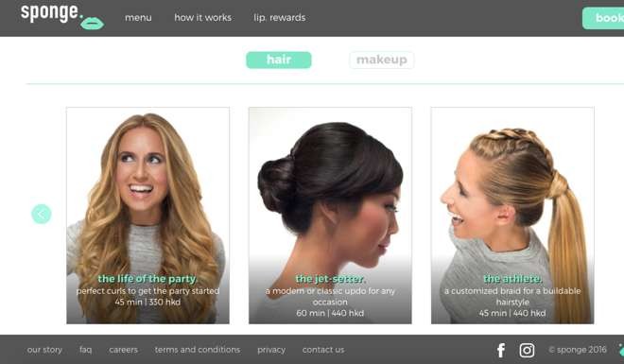Open the our story footer link
The image size is (624, 364).
coord(44,350)
